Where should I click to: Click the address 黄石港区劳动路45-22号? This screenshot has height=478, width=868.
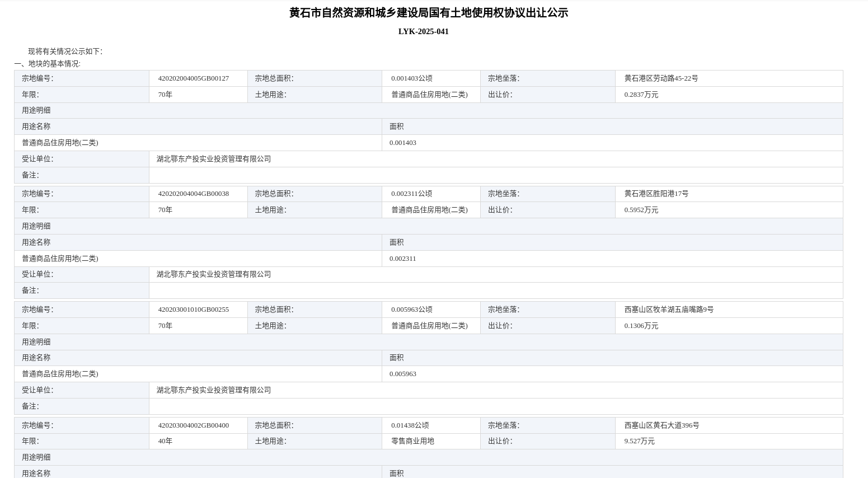[x=661, y=78]
